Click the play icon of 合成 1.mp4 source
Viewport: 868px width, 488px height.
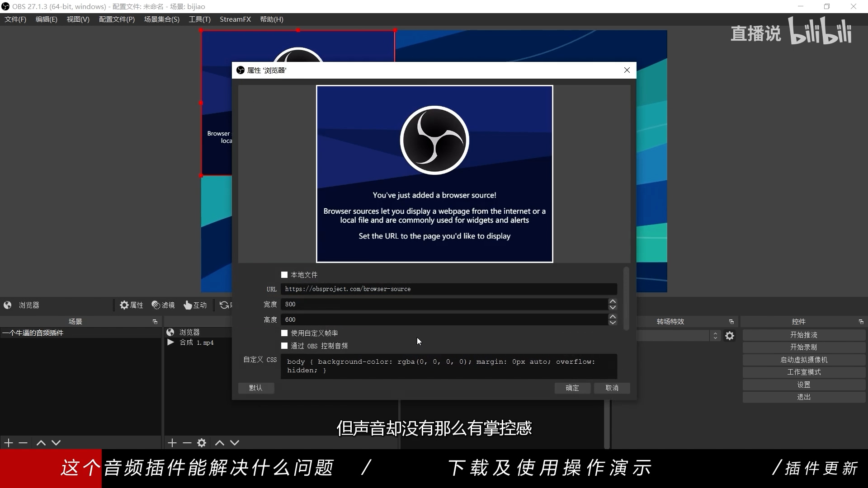click(x=170, y=343)
